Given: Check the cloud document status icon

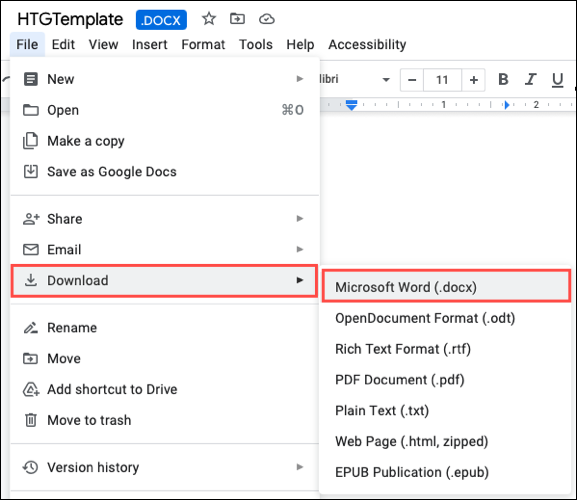Looking at the screenshot, I should point(266,19).
